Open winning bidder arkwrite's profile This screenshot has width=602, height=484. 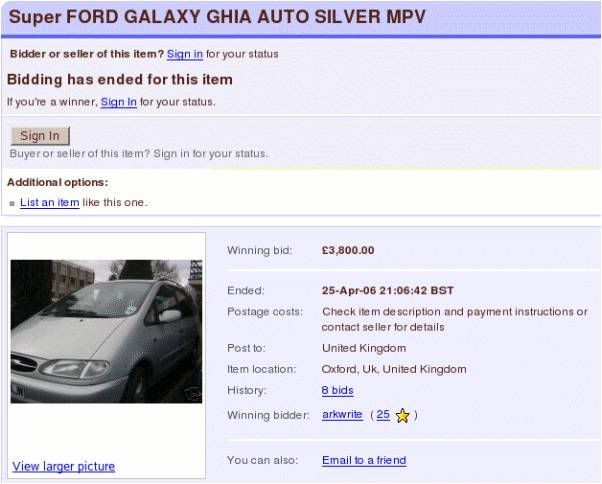[342, 415]
